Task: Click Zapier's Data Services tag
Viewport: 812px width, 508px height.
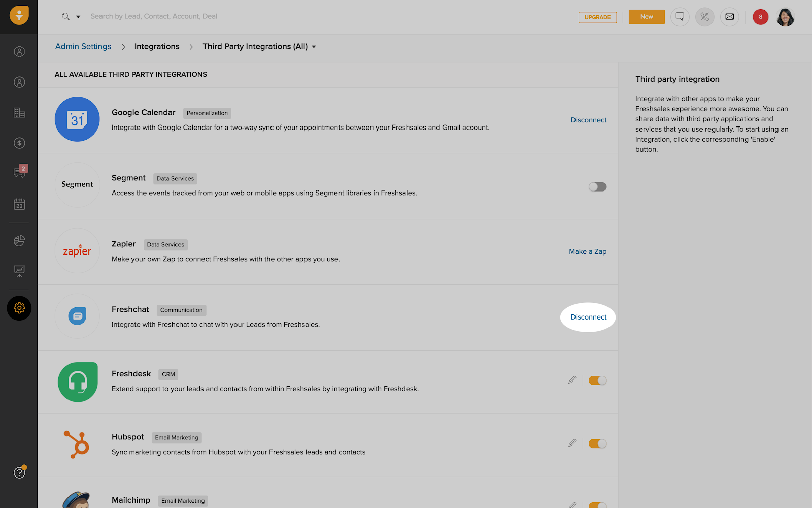Action: pyautogui.click(x=165, y=245)
